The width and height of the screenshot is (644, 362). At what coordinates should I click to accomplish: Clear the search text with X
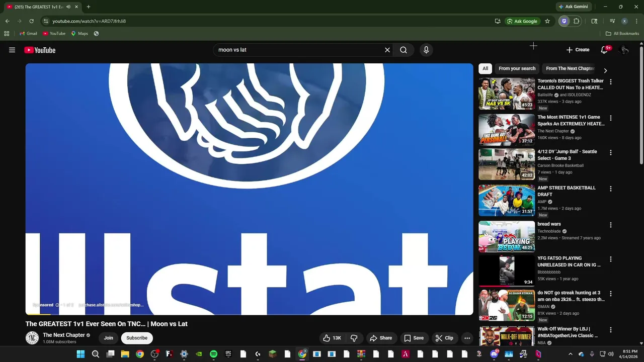pos(387,50)
